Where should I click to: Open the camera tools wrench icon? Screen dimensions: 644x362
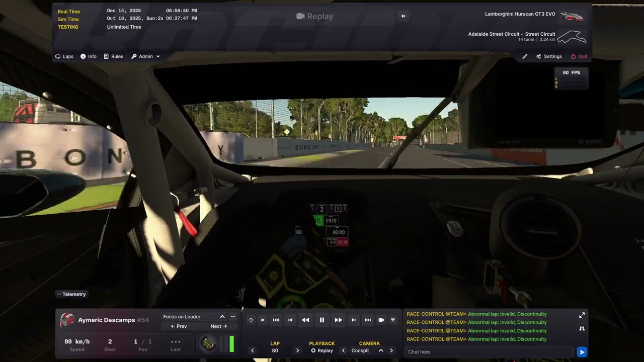[x=393, y=320]
